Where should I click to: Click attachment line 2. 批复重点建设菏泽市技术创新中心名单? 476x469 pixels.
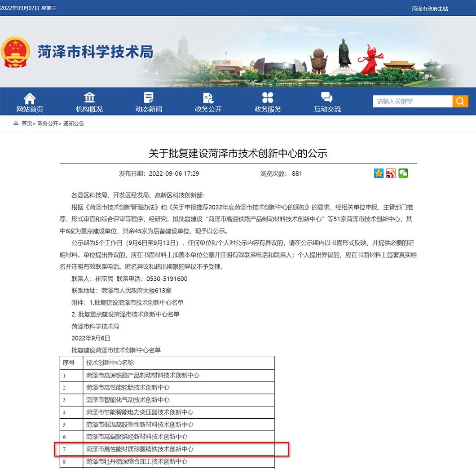(x=125, y=314)
